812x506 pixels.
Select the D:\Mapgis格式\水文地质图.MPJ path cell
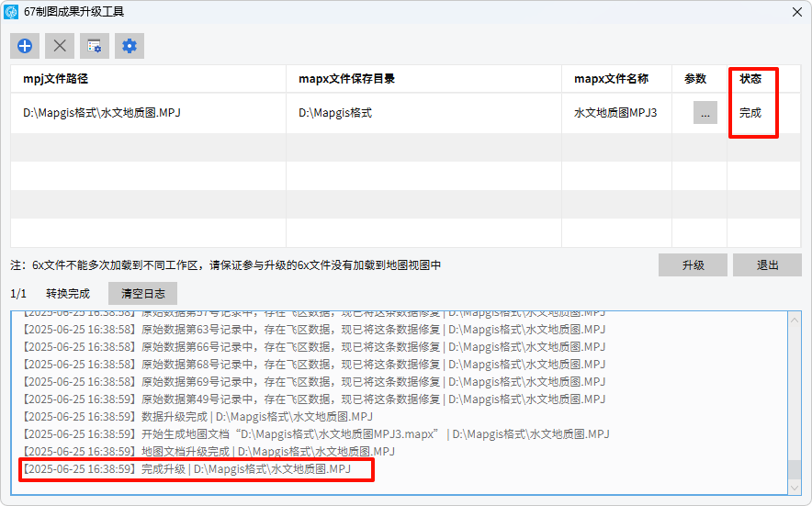pyautogui.click(x=101, y=113)
